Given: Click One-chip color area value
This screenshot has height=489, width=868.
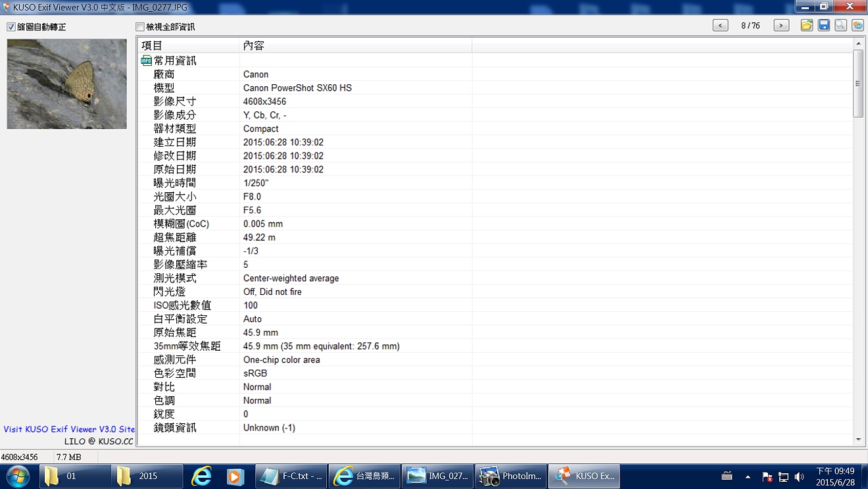Looking at the screenshot, I should (281, 360).
